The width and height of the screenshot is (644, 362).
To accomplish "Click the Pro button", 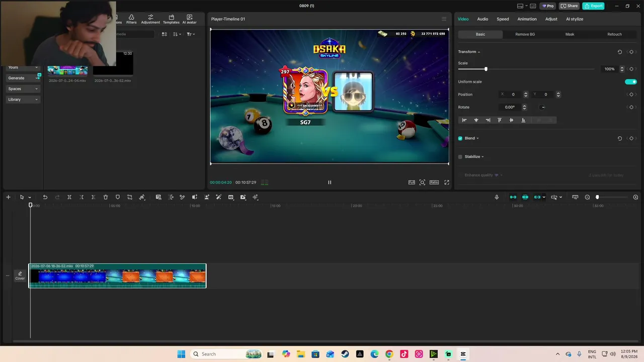I will point(548,6).
